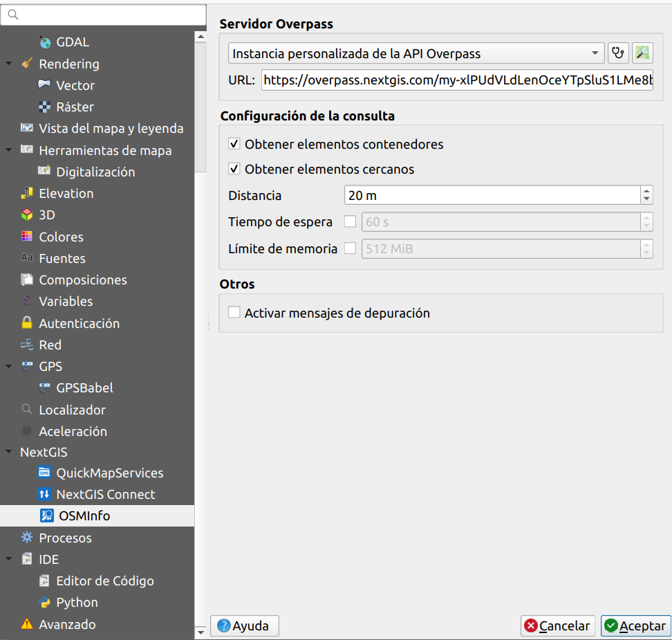The image size is (672, 640).
Task: Open the Vista del mapa y leyenda page
Action: [111, 128]
